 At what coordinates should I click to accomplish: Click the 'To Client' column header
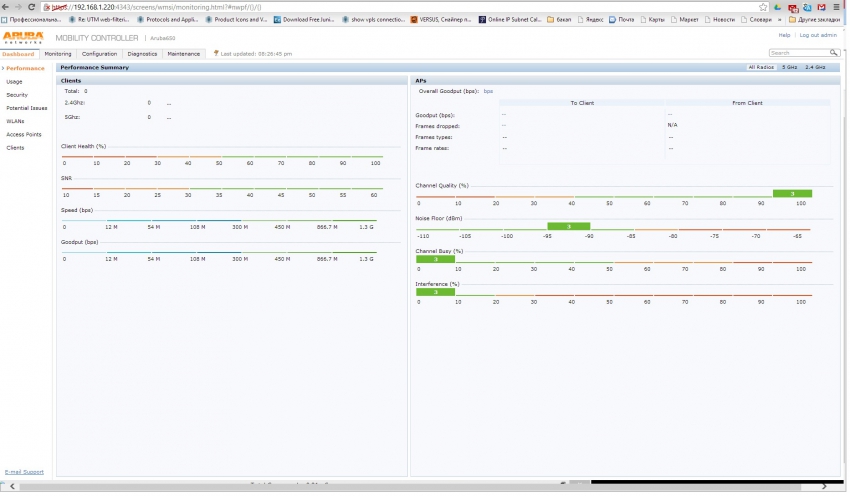584,103
